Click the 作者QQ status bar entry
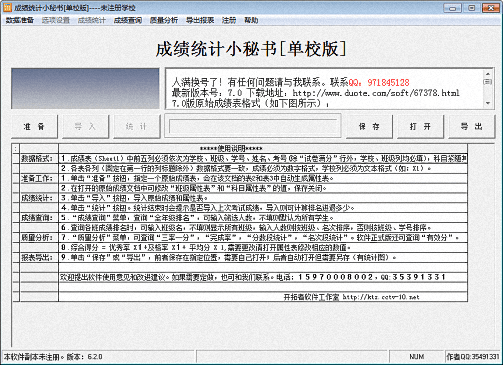Viewport: 503px width, 365px height. point(473,357)
